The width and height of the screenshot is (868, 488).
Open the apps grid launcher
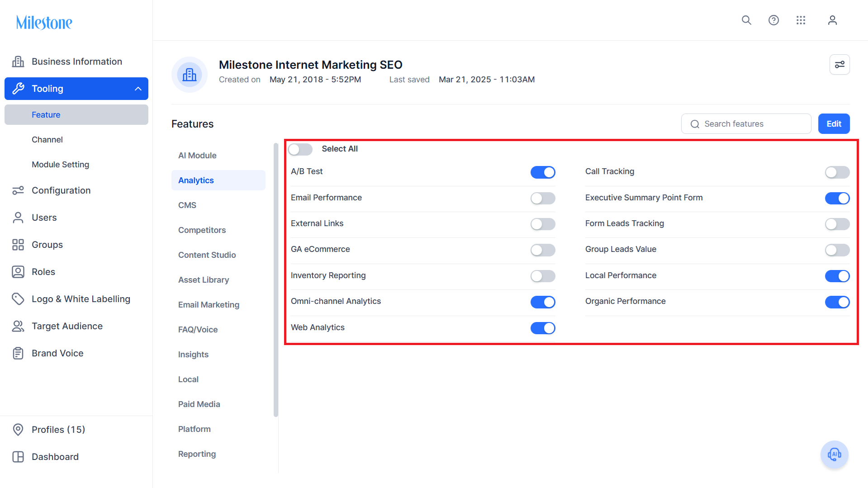801,20
